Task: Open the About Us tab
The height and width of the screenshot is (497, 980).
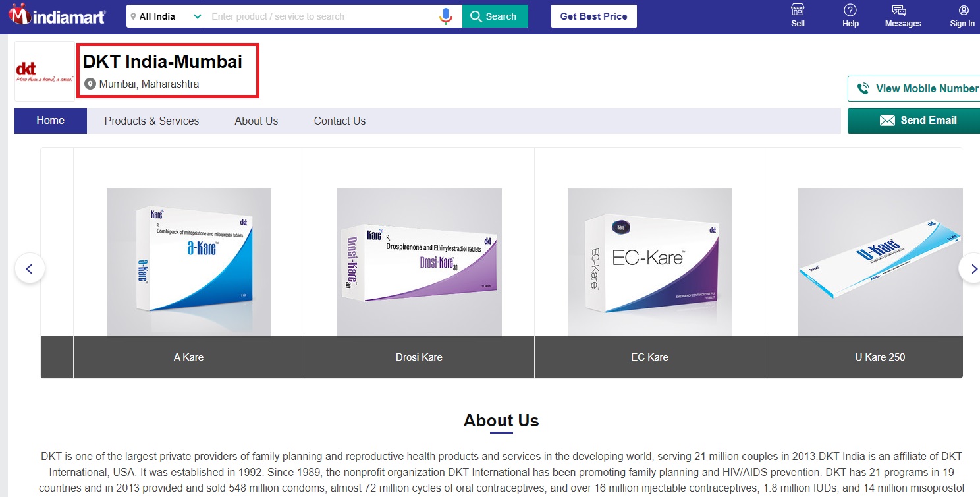Action: click(256, 121)
